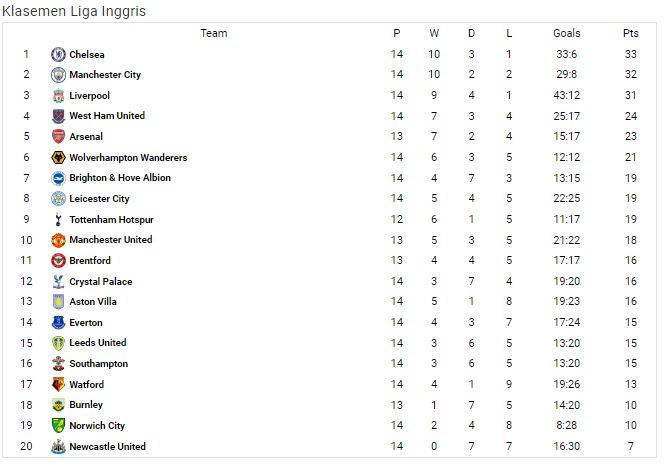Click the Everton crest icon
The width and height of the screenshot is (666, 468).
(58, 323)
